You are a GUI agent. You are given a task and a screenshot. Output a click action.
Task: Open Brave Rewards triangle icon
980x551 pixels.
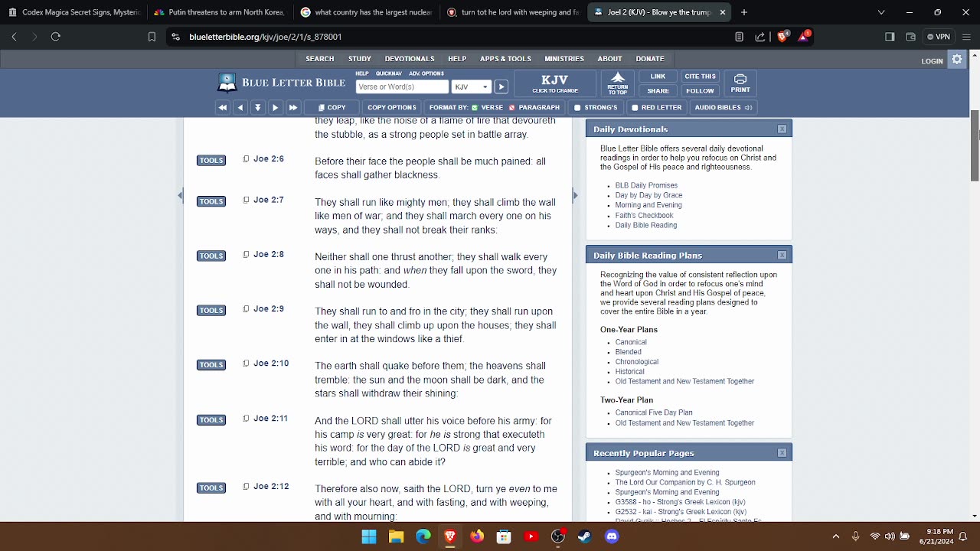pos(804,36)
